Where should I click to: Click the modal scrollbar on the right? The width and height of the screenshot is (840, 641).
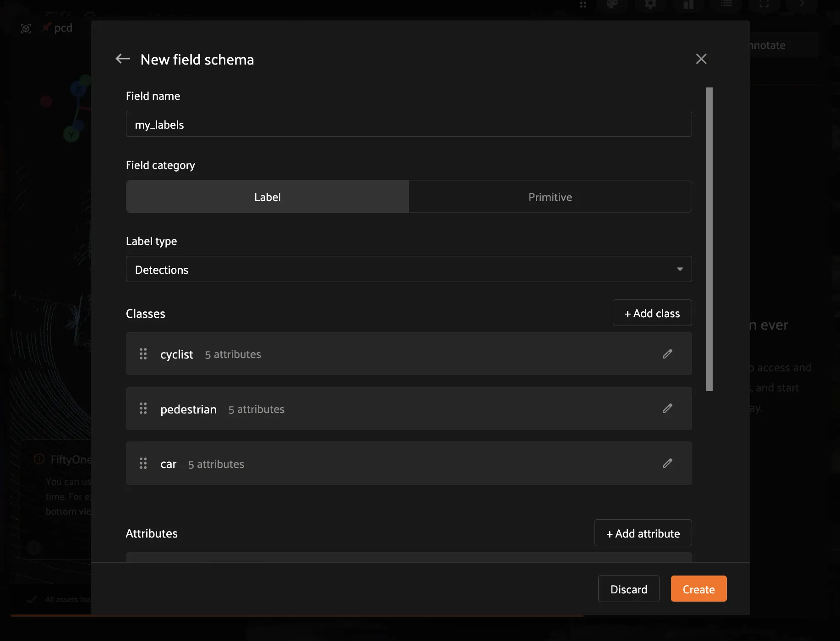(x=709, y=238)
